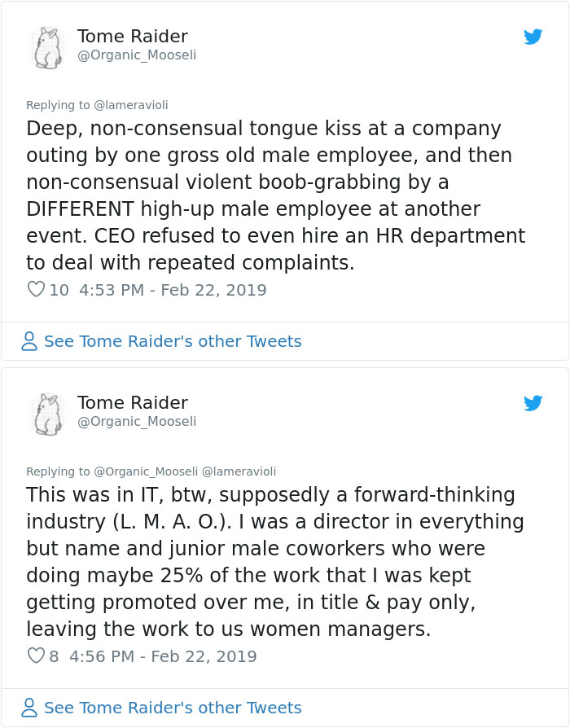This screenshot has width=570, height=728.
Task: Click the Twitter bird icon on the first tweet
Action: point(533,37)
